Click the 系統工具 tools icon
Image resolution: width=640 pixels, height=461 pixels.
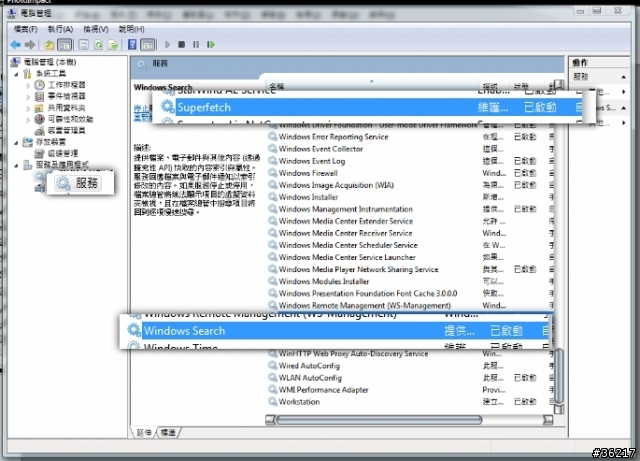27,73
